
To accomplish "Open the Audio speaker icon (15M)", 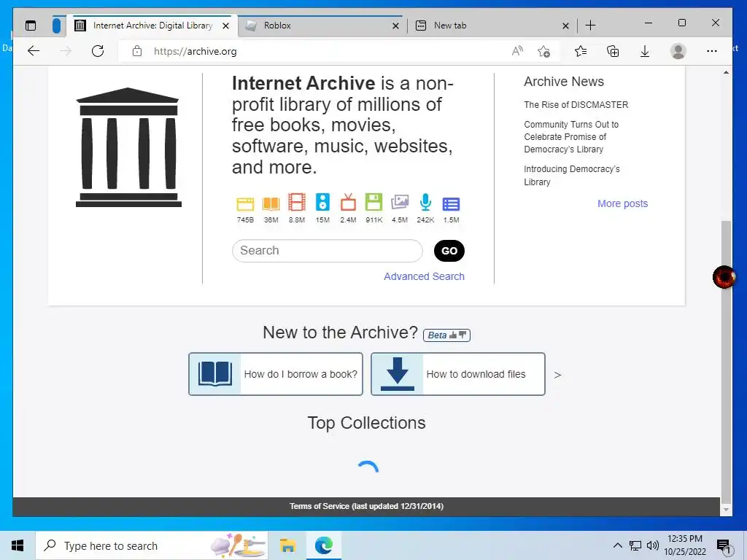I will 322,203.
